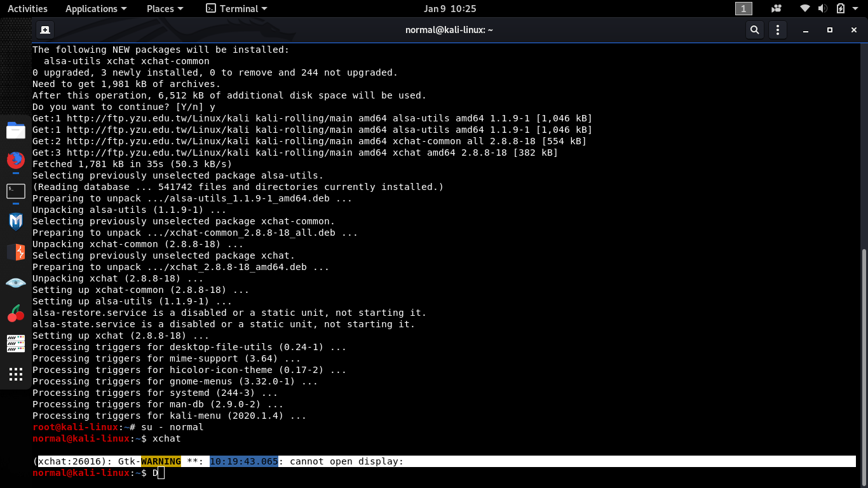This screenshot has width=868, height=488.
Task: Open Metasploit from the dock
Action: click(x=16, y=222)
